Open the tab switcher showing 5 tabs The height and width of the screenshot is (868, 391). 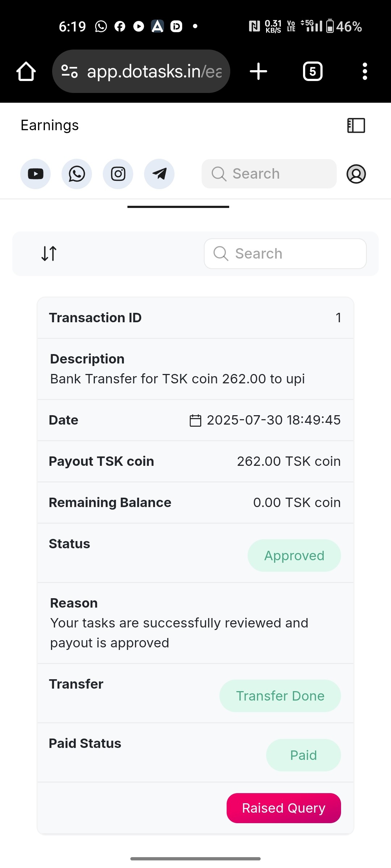click(313, 71)
